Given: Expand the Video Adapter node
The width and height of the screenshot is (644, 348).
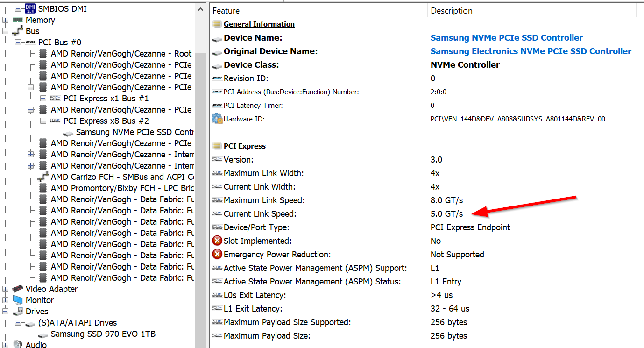Looking at the screenshot, I should (x=6, y=289).
